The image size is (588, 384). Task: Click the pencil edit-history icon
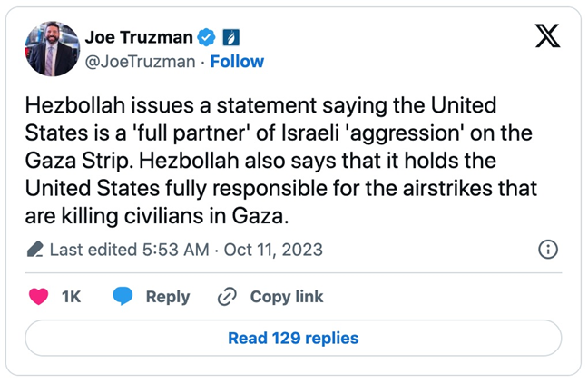coord(35,249)
